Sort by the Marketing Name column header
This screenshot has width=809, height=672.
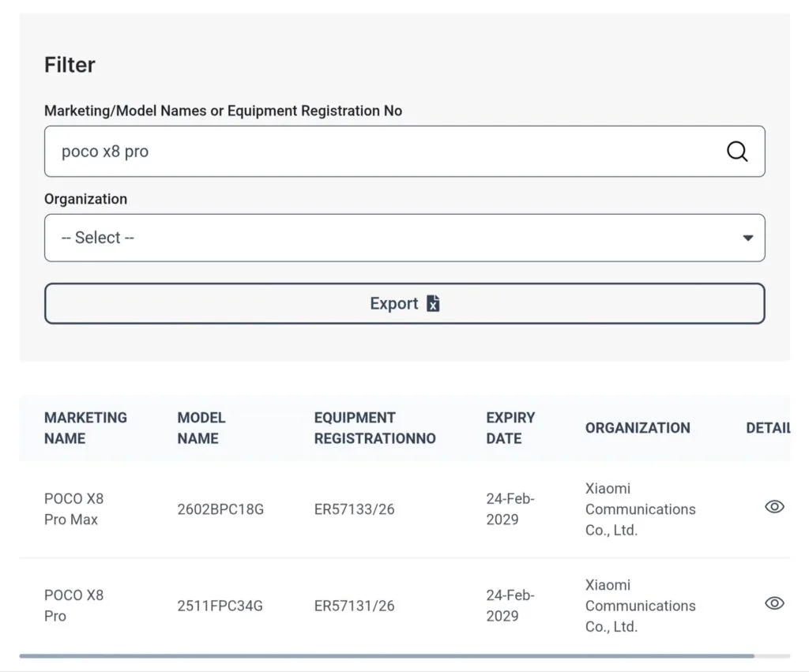tap(86, 427)
